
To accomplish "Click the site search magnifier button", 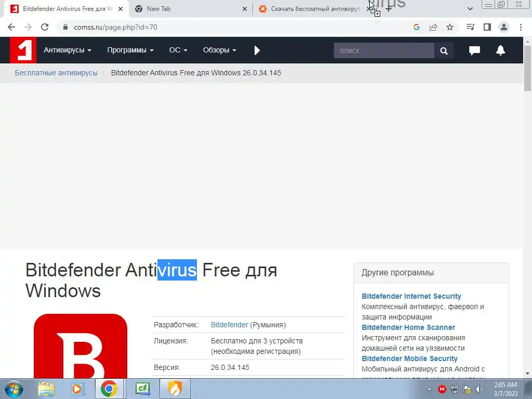I will click(444, 50).
